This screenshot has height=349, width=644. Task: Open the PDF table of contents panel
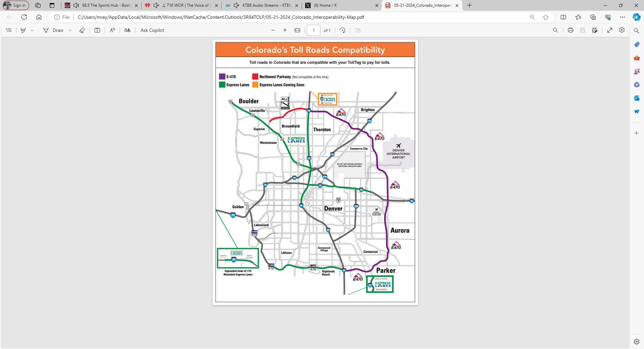point(9,30)
